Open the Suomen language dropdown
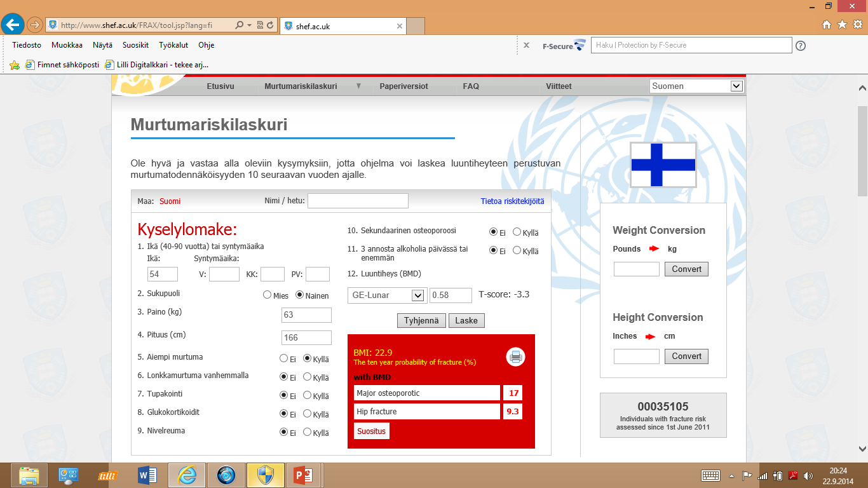The width and height of the screenshot is (868, 488). 696,86
